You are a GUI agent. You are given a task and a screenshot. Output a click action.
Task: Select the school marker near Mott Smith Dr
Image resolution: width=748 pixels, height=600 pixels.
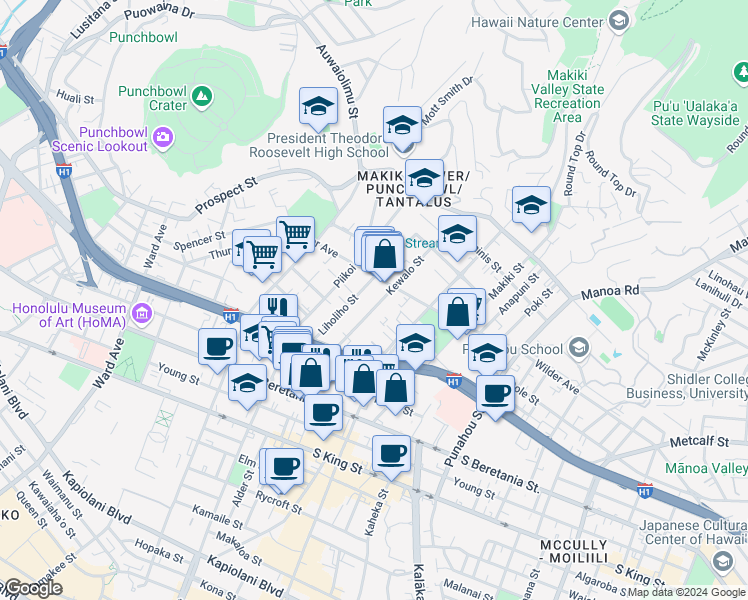402,125
